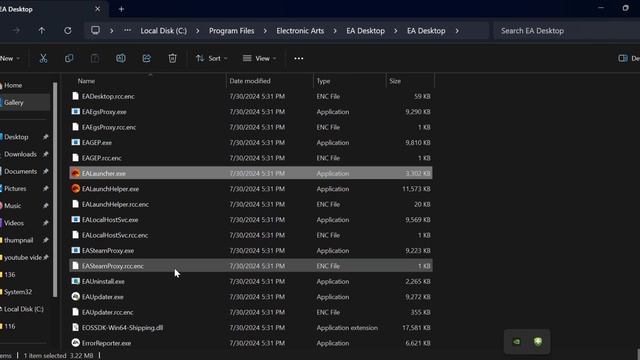Expand chevron after last EA Desktop breadcrumb
Viewport: 640px width, 360px height.
[x=457, y=31]
